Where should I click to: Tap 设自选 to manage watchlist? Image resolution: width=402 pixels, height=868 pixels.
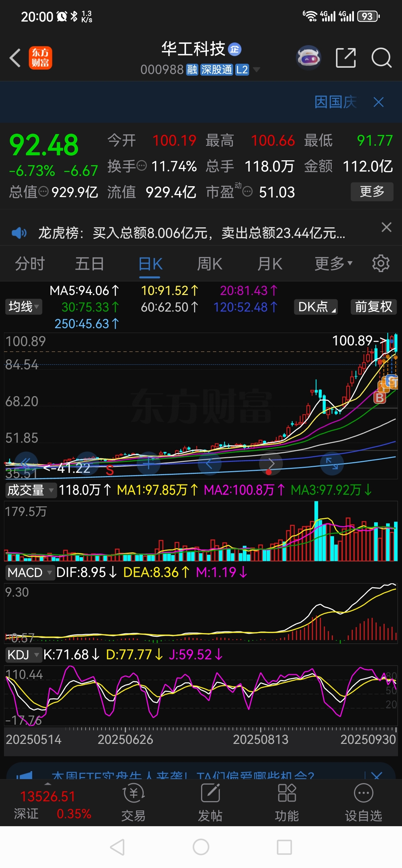pyautogui.click(x=363, y=803)
